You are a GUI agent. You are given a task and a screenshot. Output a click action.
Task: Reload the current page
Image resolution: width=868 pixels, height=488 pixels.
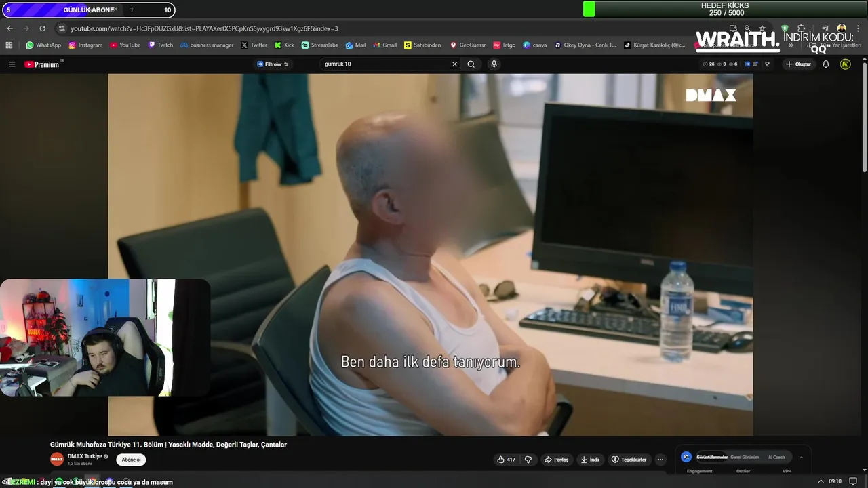[42, 28]
